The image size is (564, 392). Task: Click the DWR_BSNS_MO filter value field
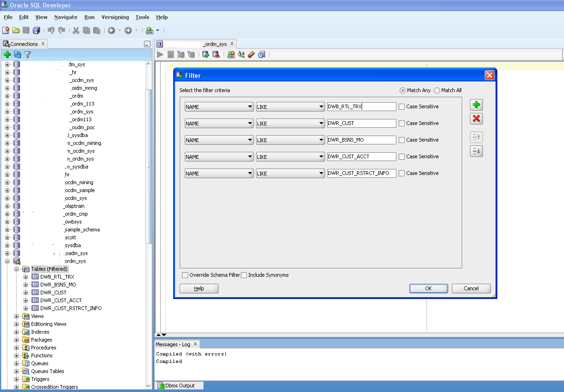(x=361, y=140)
